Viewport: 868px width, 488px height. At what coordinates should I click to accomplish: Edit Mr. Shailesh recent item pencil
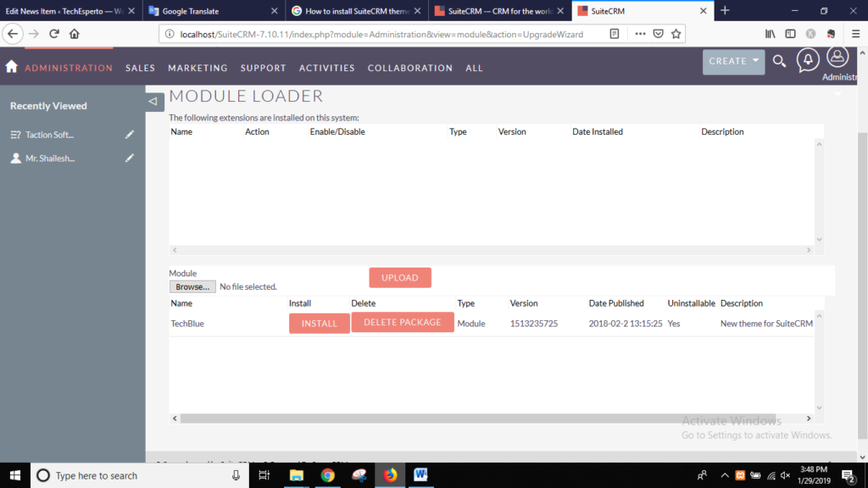(x=130, y=158)
